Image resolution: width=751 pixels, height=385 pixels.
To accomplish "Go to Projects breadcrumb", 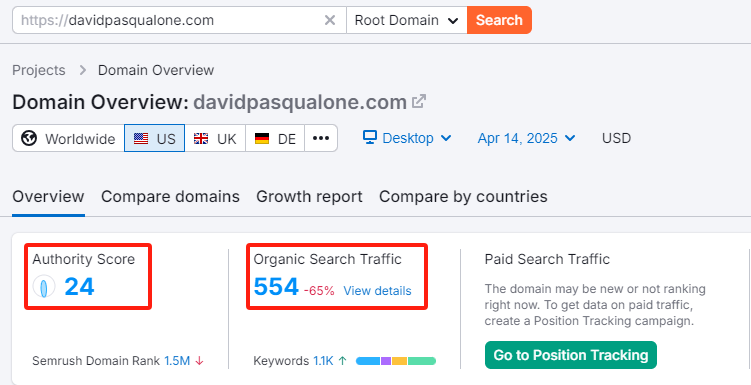I will [x=39, y=70].
